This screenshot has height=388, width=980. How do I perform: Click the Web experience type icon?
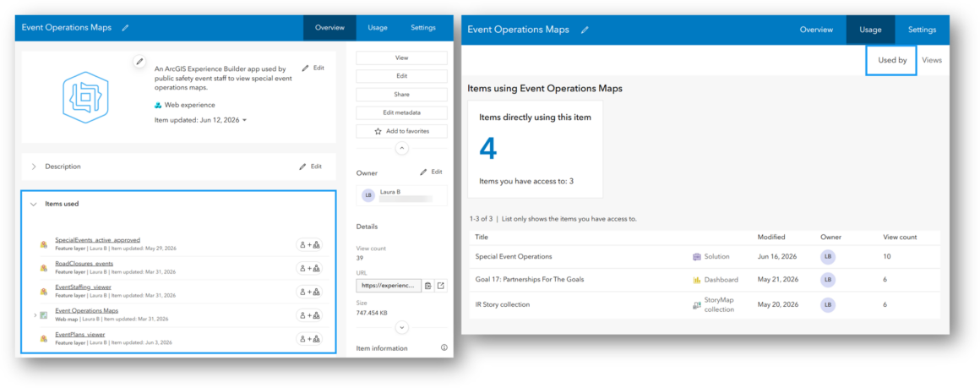pos(158,105)
